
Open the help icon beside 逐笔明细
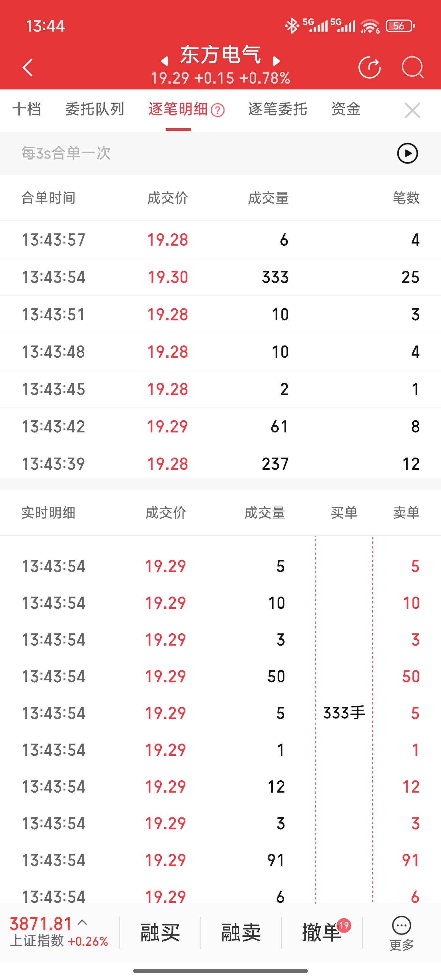click(x=218, y=110)
